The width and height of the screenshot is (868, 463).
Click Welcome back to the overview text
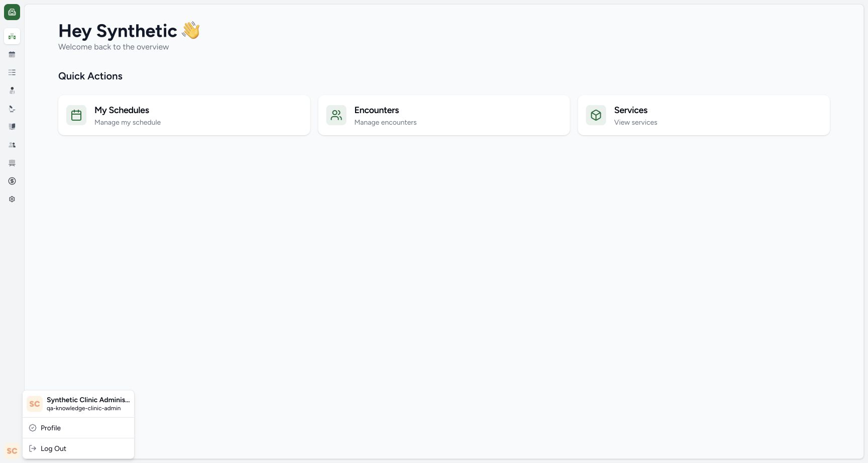114,47
